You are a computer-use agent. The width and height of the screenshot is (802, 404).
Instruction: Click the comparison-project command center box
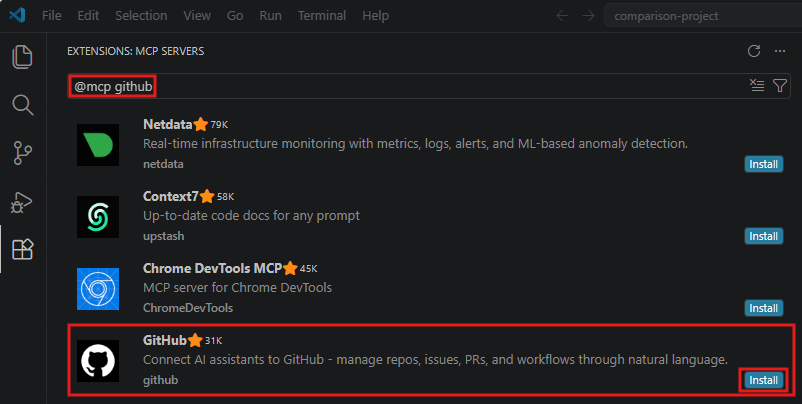[703, 16]
